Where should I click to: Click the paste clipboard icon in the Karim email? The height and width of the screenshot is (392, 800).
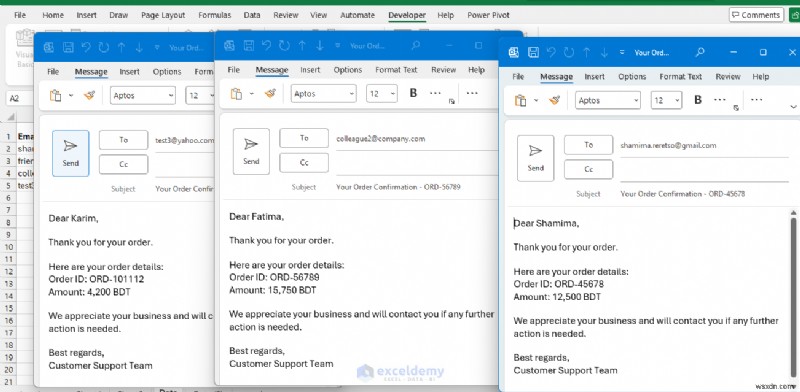point(55,95)
